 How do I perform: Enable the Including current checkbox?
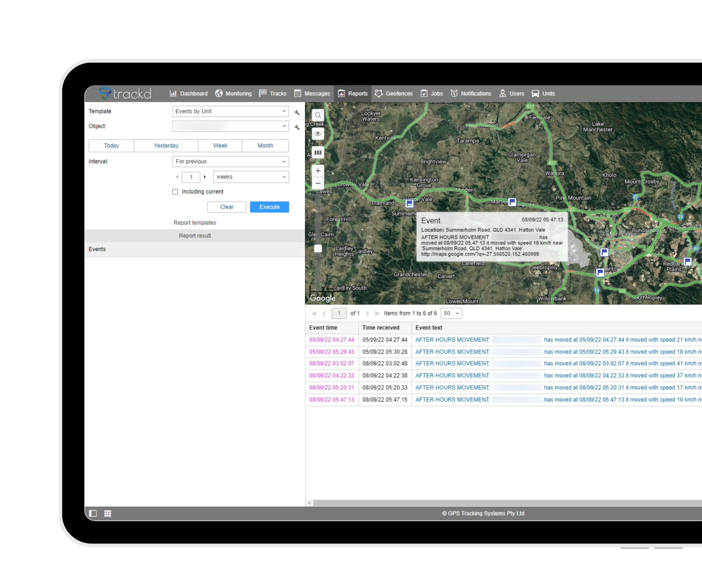[175, 192]
